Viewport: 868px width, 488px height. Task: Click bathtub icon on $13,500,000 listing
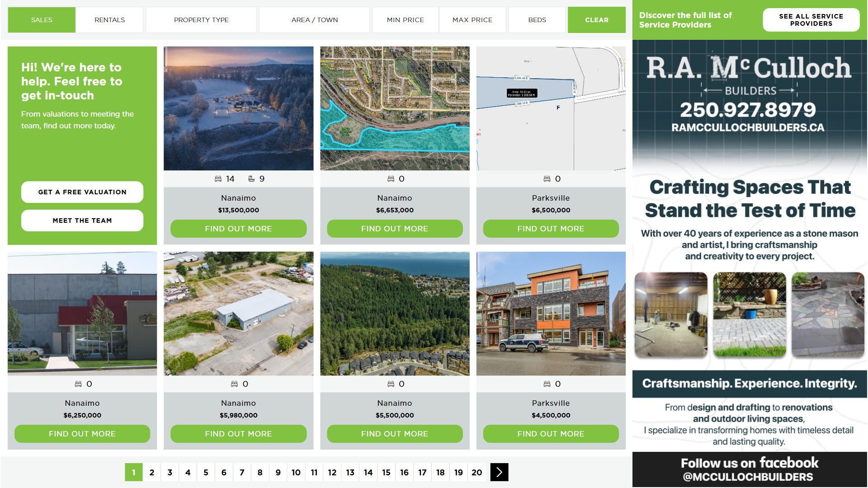251,179
